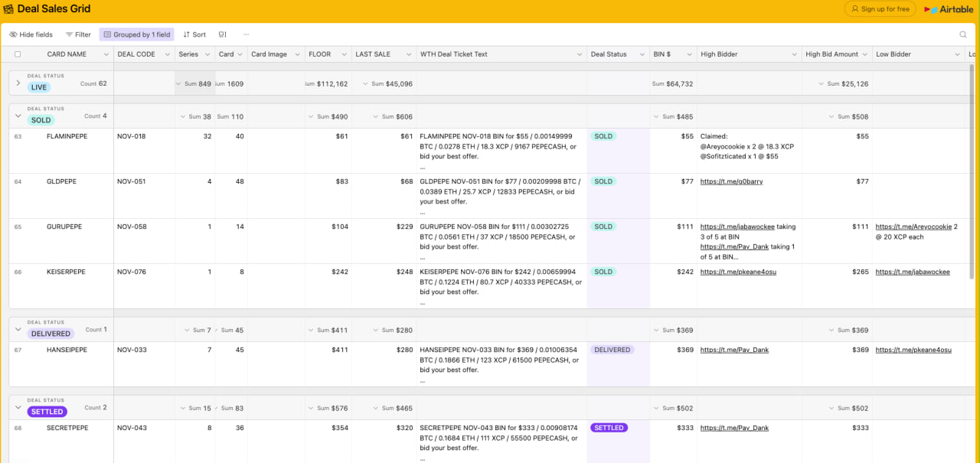Screen dimensions: 980x463
Task: Open the Sort tool
Action: point(194,34)
